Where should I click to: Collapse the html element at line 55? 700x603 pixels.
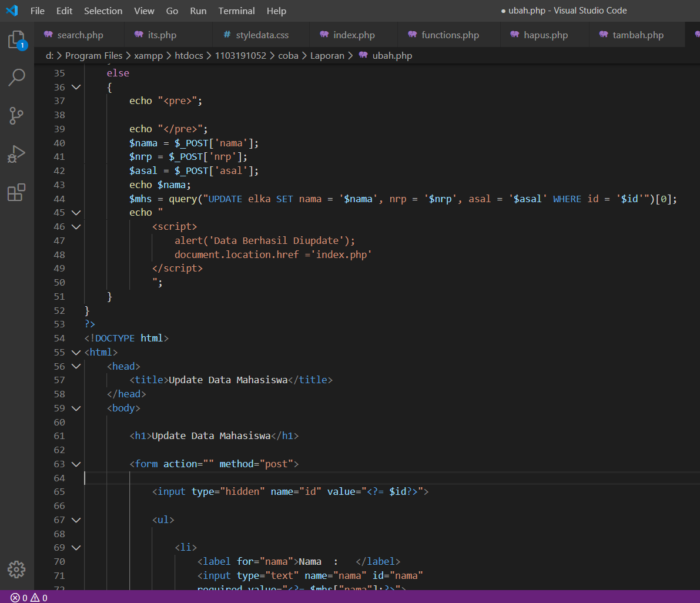coord(76,352)
